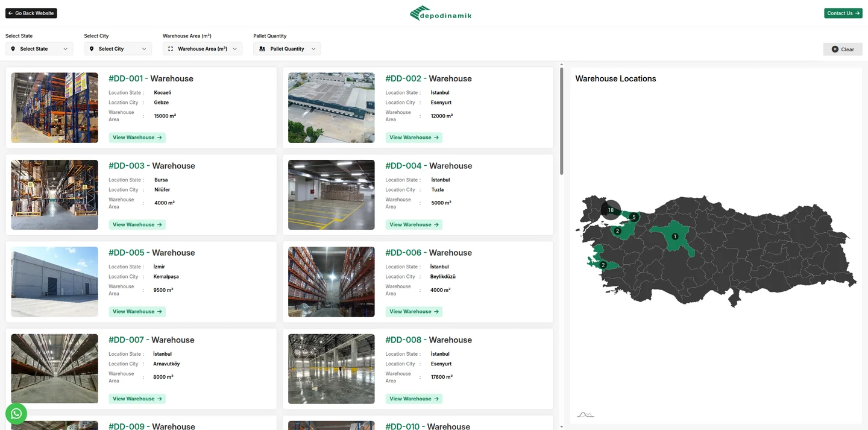Open #DD-003 warehouse thumbnail photo
This screenshot has width=868, height=430.
(x=55, y=195)
